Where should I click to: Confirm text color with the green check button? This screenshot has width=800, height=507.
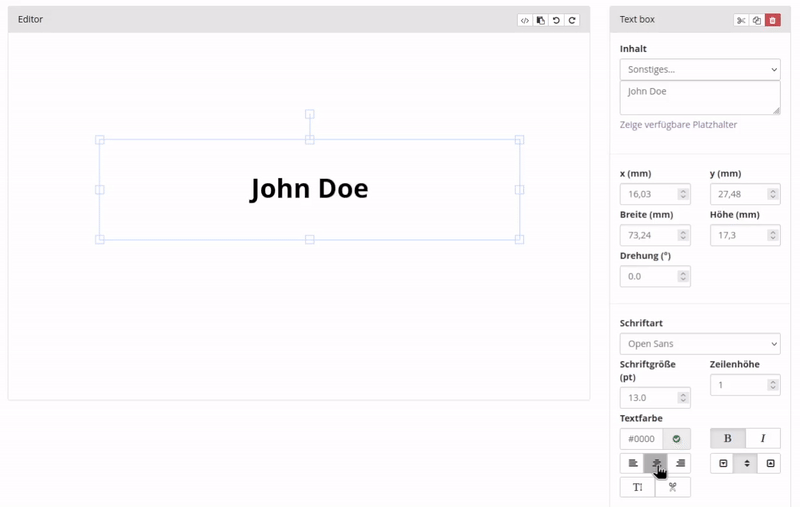(x=677, y=439)
